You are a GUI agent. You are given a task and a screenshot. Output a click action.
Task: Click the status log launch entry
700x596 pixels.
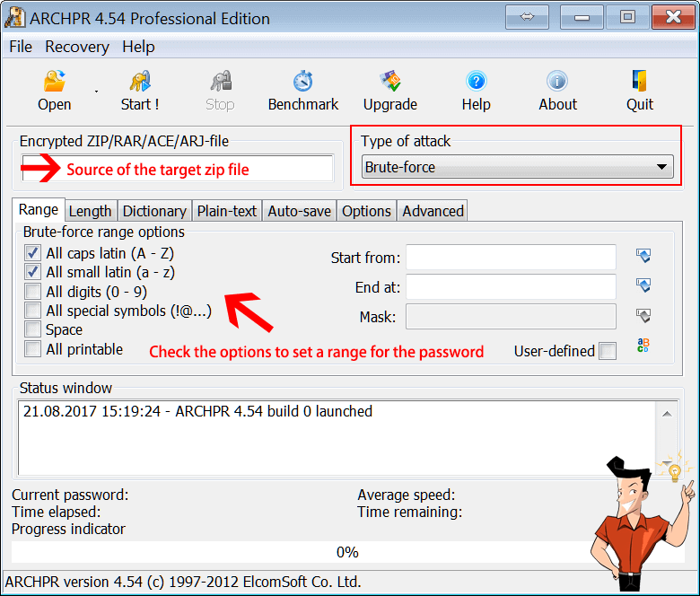[x=197, y=411]
